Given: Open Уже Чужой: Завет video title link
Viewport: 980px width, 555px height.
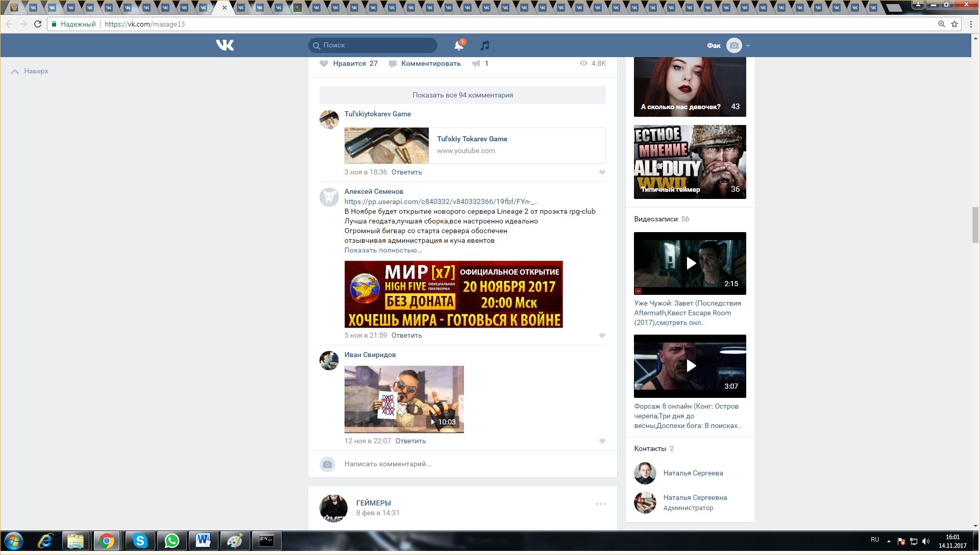Looking at the screenshot, I should click(x=688, y=313).
